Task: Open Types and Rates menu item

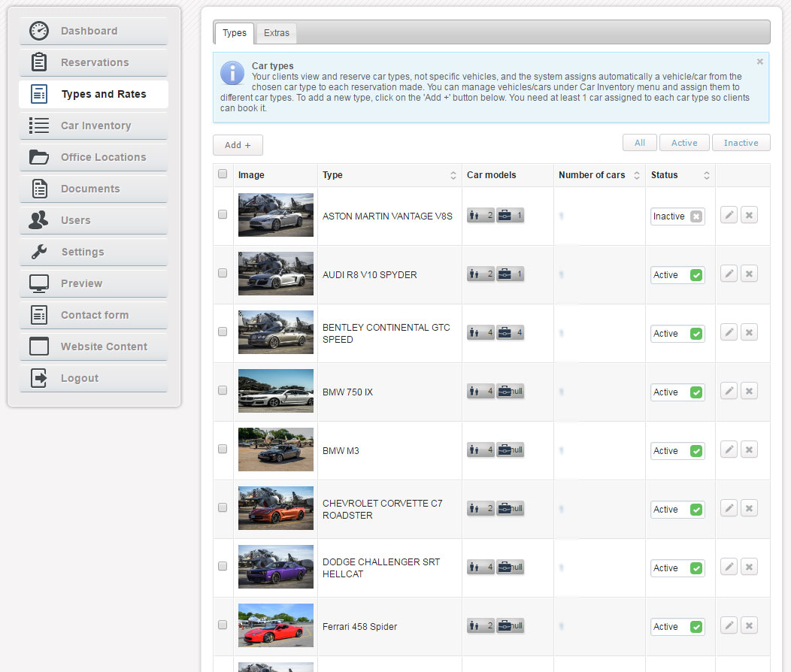Action: (x=93, y=94)
